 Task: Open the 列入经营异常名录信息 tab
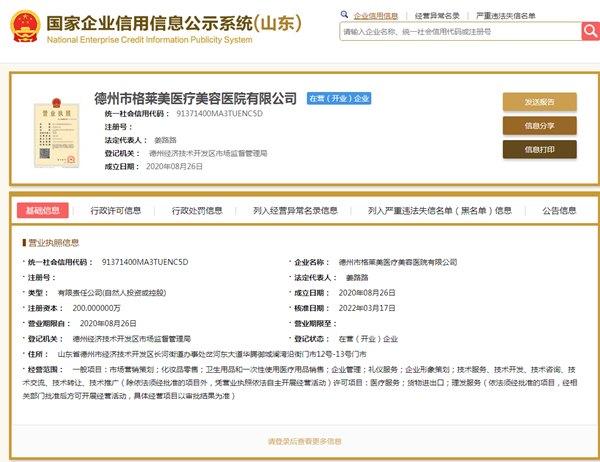(295, 211)
